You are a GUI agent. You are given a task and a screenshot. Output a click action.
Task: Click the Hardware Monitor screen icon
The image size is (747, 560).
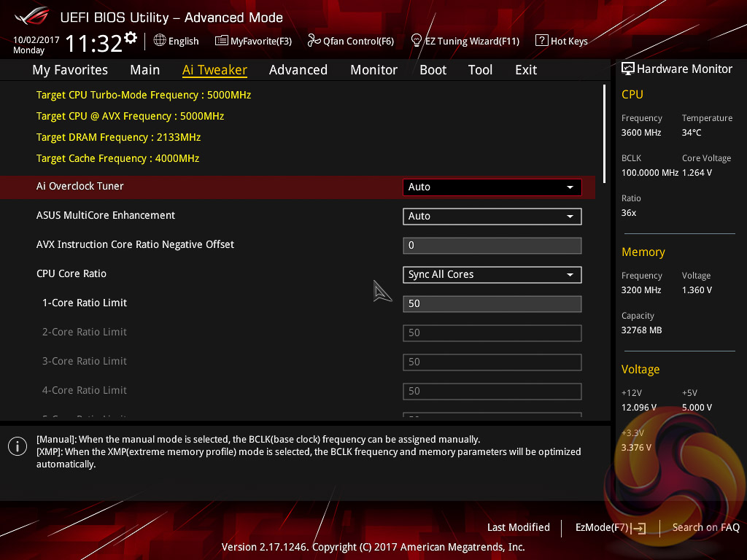click(628, 69)
